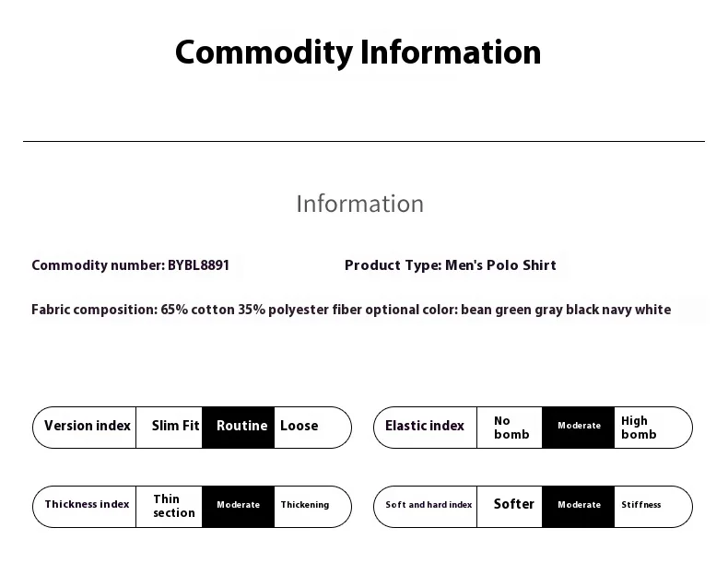Select Thin section thickness option
Image resolution: width=728 pixels, height=563 pixels.
(x=173, y=506)
